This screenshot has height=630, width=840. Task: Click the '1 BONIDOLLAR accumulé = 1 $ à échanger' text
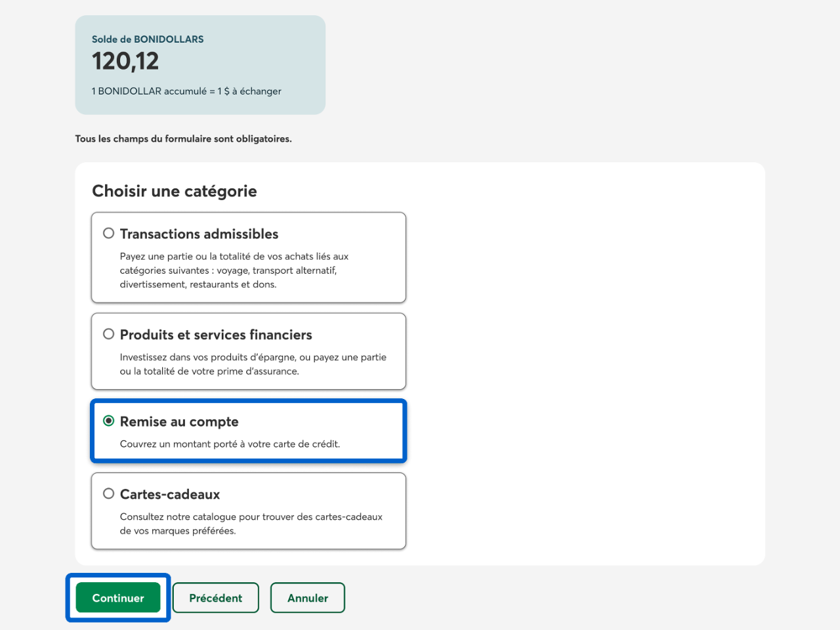pyautogui.click(x=186, y=91)
